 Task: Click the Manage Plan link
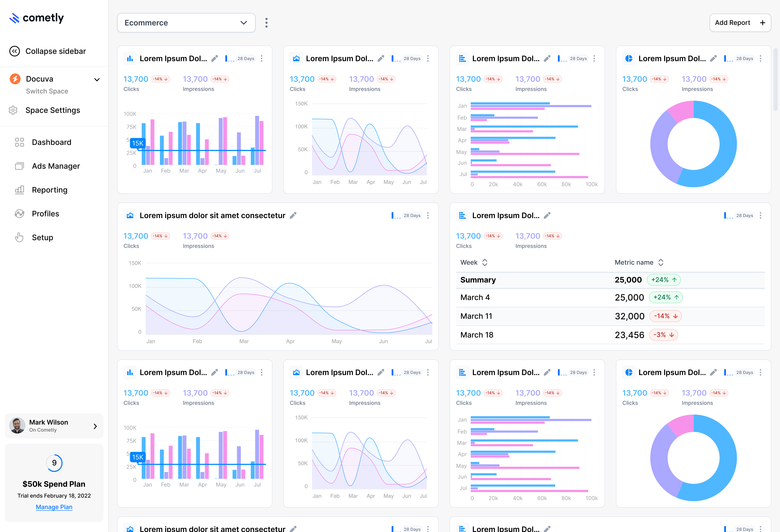click(x=54, y=507)
